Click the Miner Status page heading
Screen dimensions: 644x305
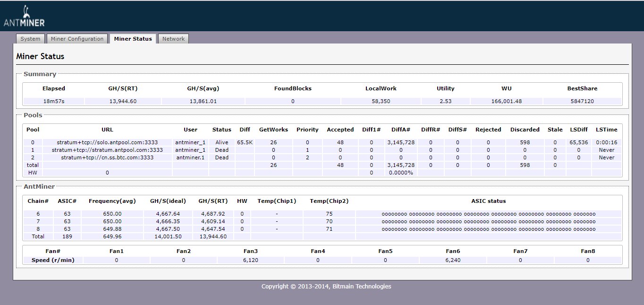coord(40,56)
